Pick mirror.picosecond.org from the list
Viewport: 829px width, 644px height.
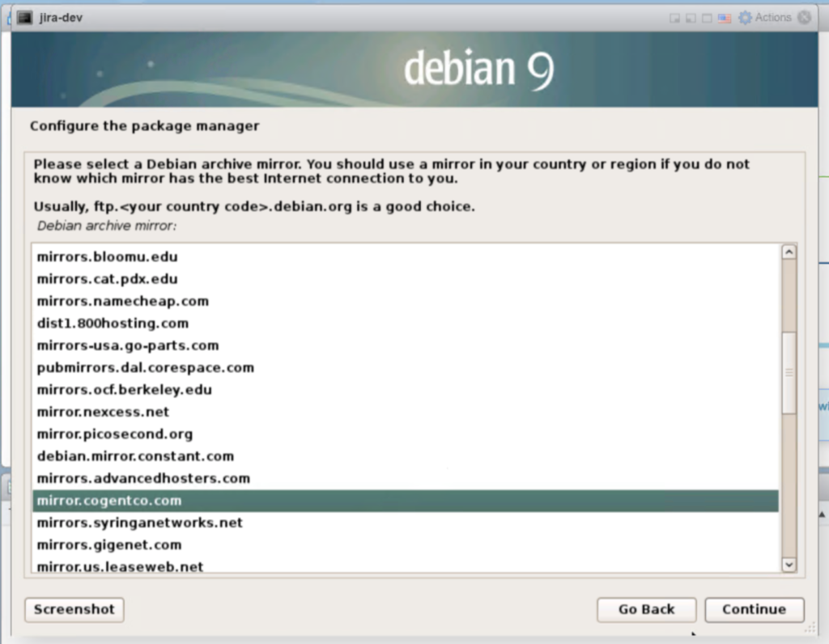pos(406,434)
